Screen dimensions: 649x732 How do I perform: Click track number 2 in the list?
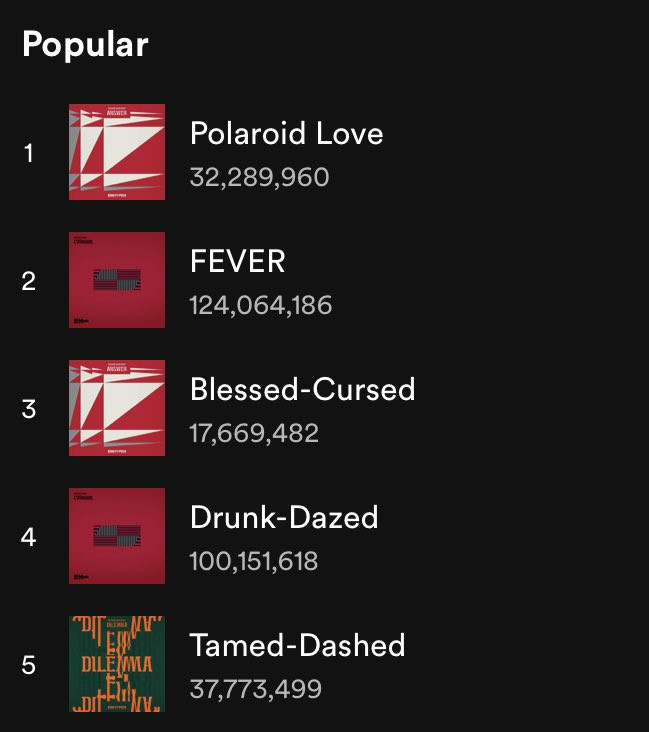click(28, 281)
